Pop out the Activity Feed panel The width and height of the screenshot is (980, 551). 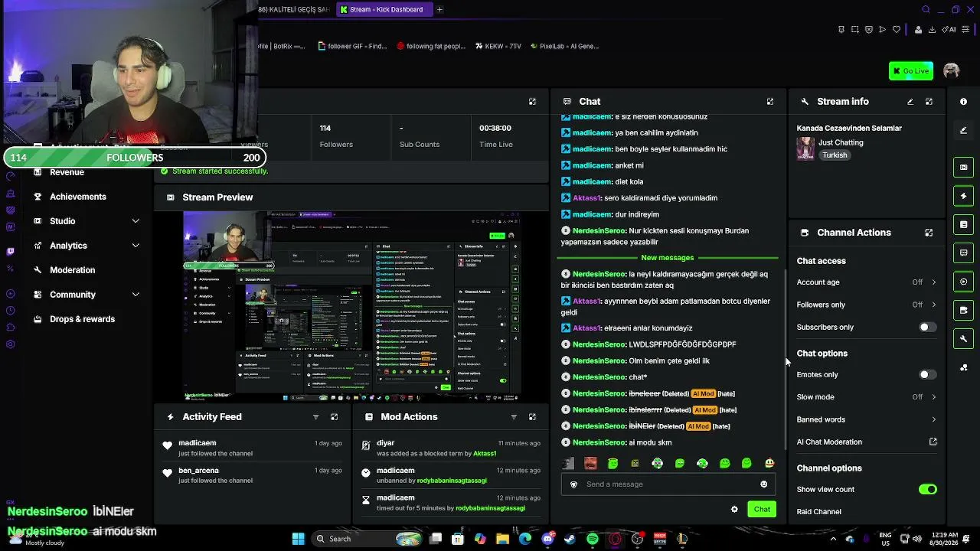(334, 417)
